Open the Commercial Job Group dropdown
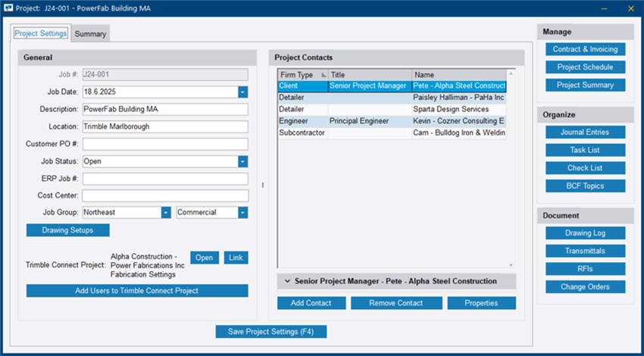The width and height of the screenshot is (644, 356). (242, 213)
